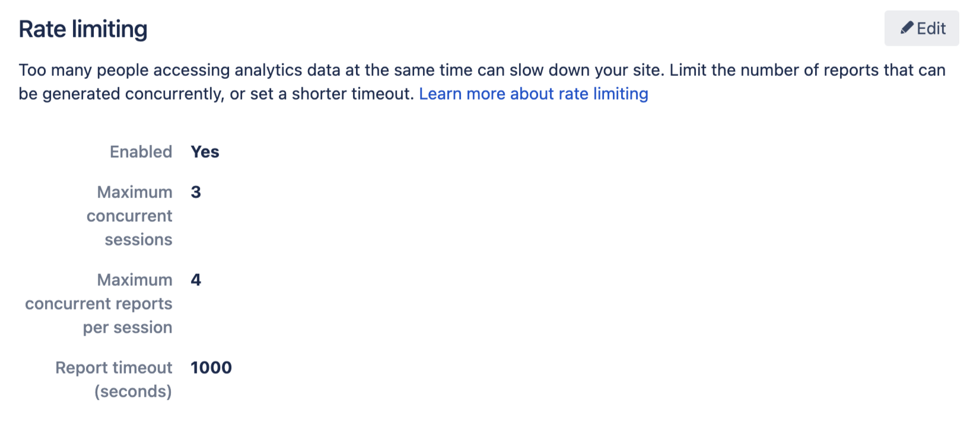
Task: Select the 1000 report timeout value
Action: click(211, 368)
